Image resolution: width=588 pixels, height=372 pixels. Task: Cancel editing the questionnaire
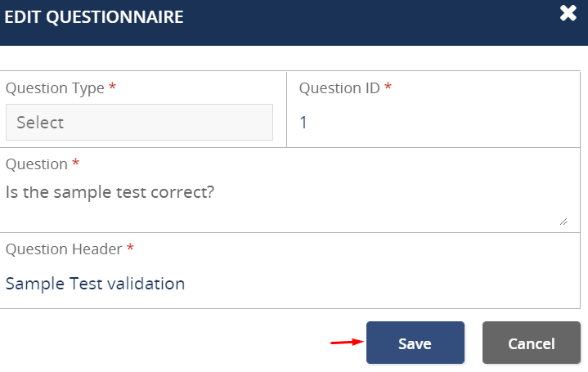(x=531, y=343)
